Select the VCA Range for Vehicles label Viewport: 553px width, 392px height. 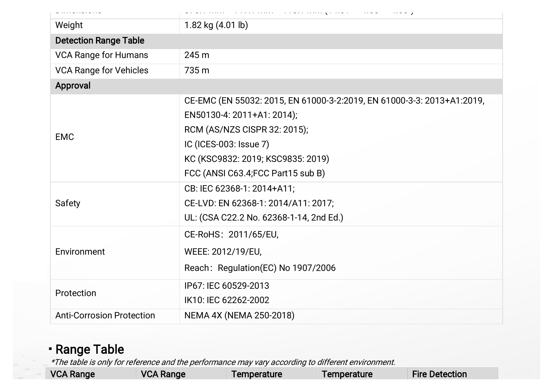click(102, 70)
